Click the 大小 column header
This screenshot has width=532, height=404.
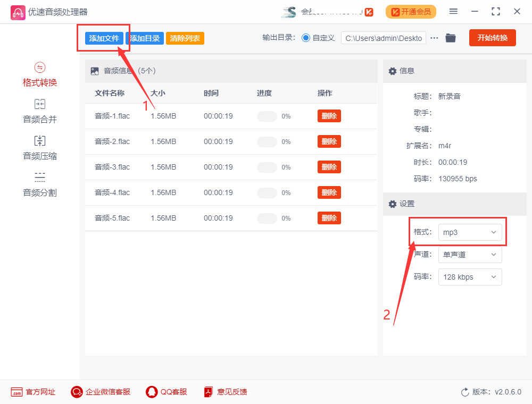158,93
